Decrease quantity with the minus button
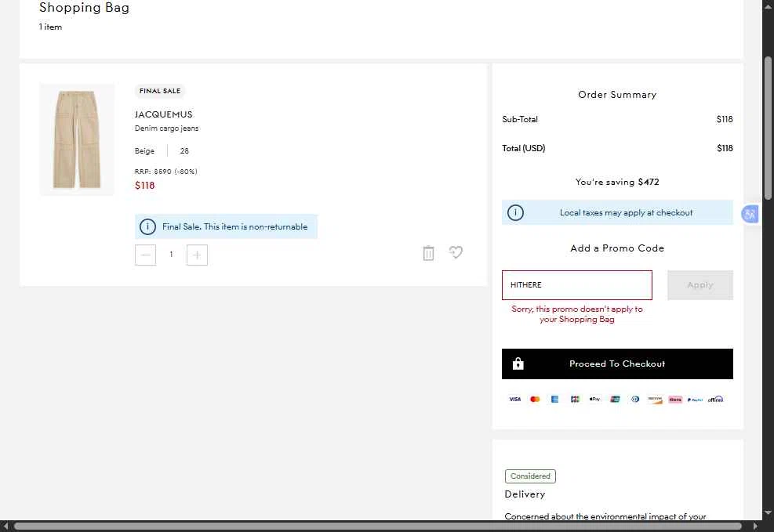The height and width of the screenshot is (532, 774). [146, 255]
